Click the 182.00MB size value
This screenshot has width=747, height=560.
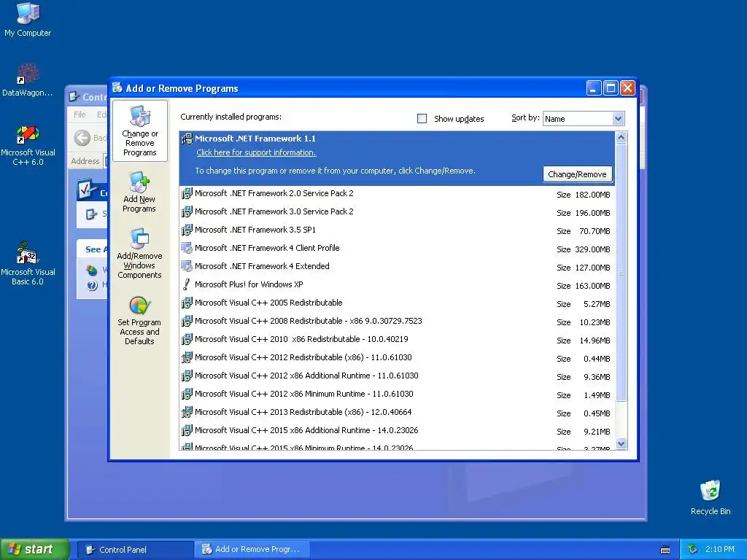[592, 195]
